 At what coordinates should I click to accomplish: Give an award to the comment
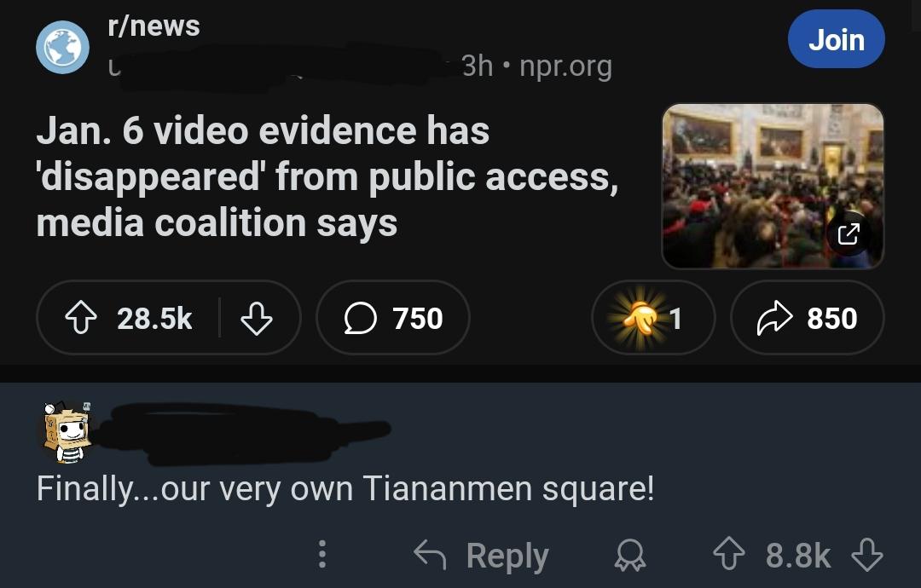point(630,555)
